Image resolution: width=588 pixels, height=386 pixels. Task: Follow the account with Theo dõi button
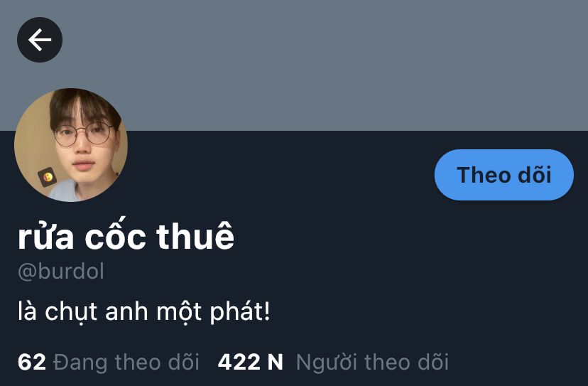(x=504, y=175)
